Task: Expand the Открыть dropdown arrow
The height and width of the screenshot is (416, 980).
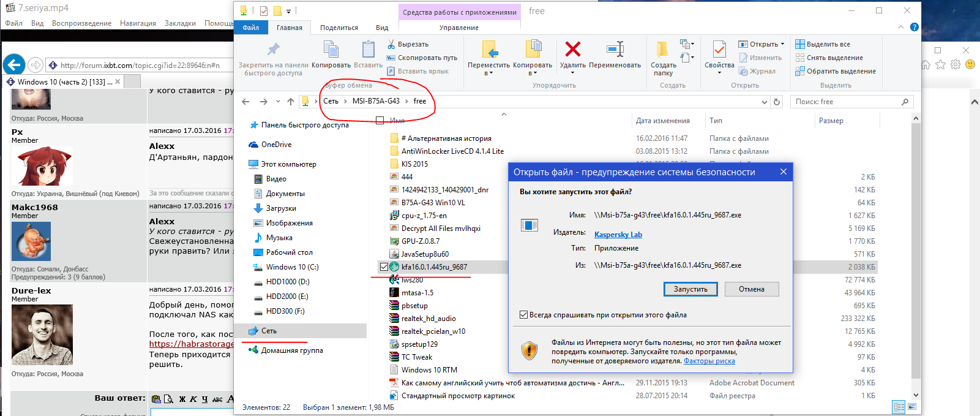Action: tap(782, 44)
